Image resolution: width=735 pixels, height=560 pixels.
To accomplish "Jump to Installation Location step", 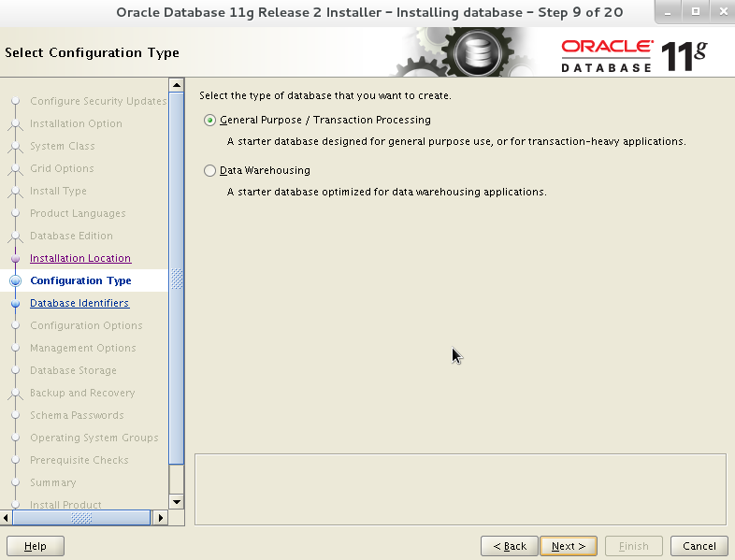I will point(80,258).
